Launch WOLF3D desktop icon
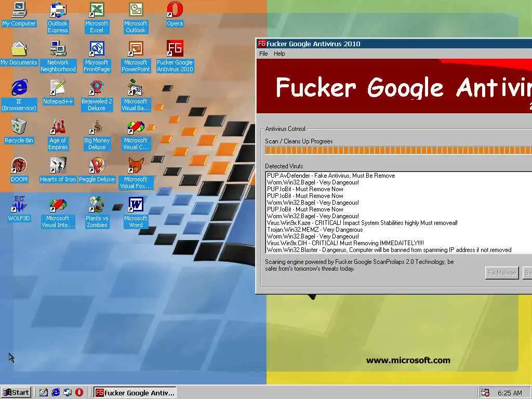The image size is (532, 399). [19, 209]
